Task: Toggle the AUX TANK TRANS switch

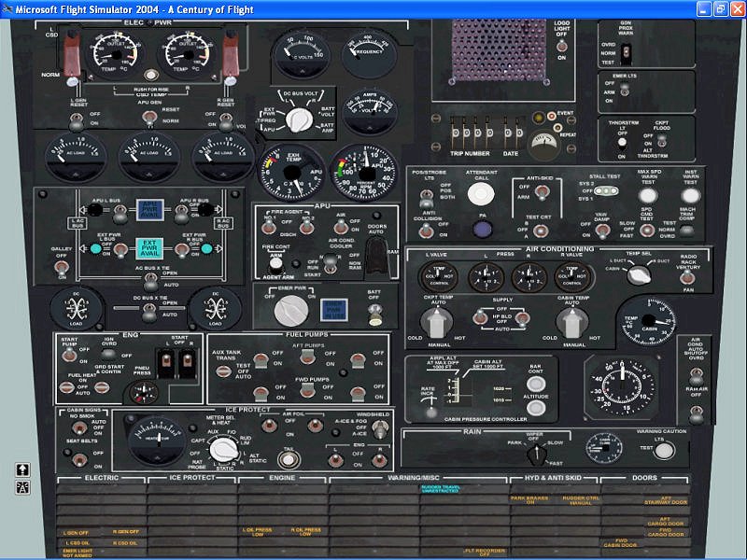Action: coord(223,371)
